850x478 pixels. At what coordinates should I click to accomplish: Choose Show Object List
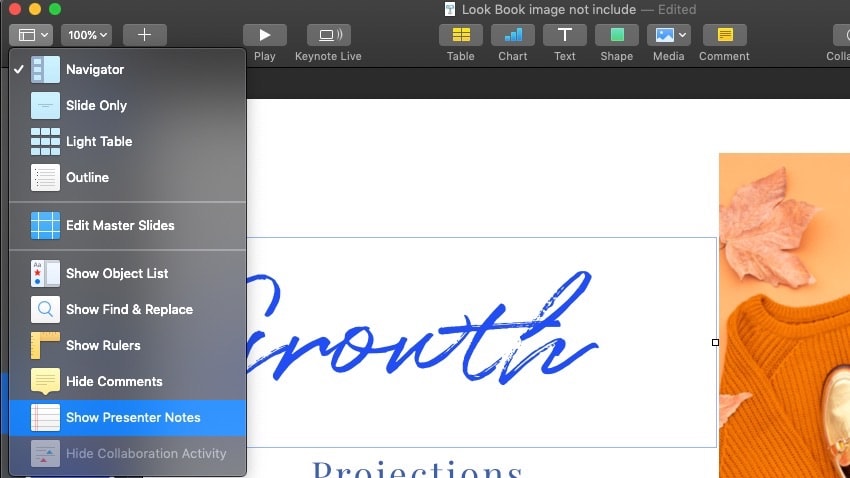point(128,273)
